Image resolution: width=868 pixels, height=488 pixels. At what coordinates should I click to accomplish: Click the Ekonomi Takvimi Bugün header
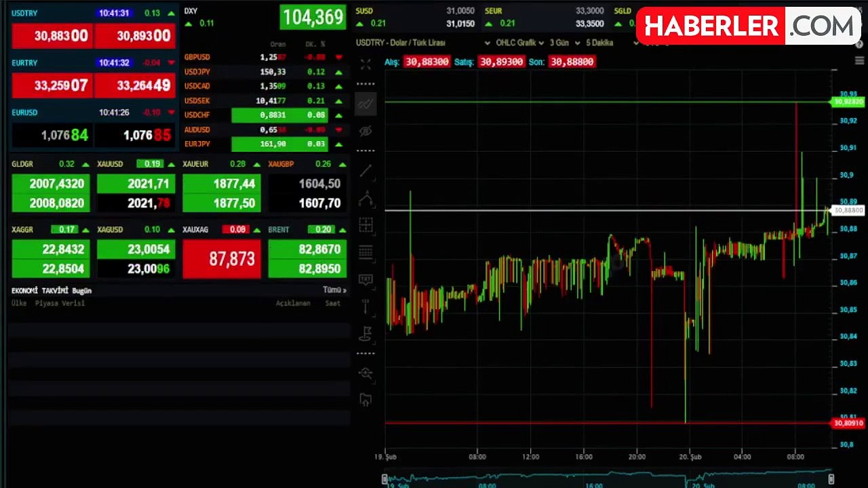click(x=52, y=290)
